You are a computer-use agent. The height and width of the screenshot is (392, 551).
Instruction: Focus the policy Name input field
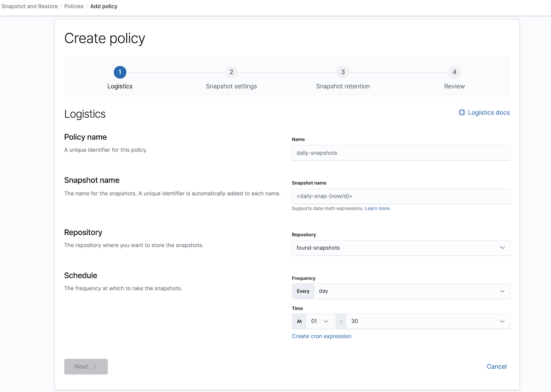(401, 153)
